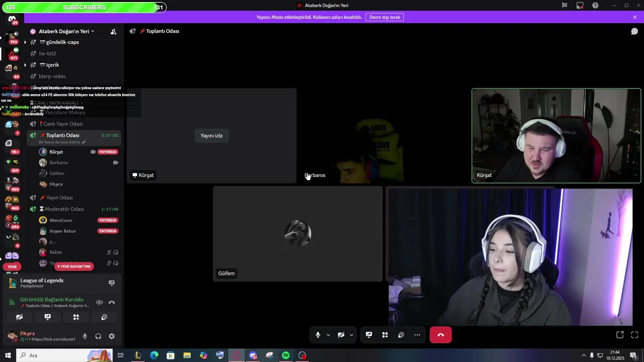Open the camera options dropdown arrow

coord(351,335)
